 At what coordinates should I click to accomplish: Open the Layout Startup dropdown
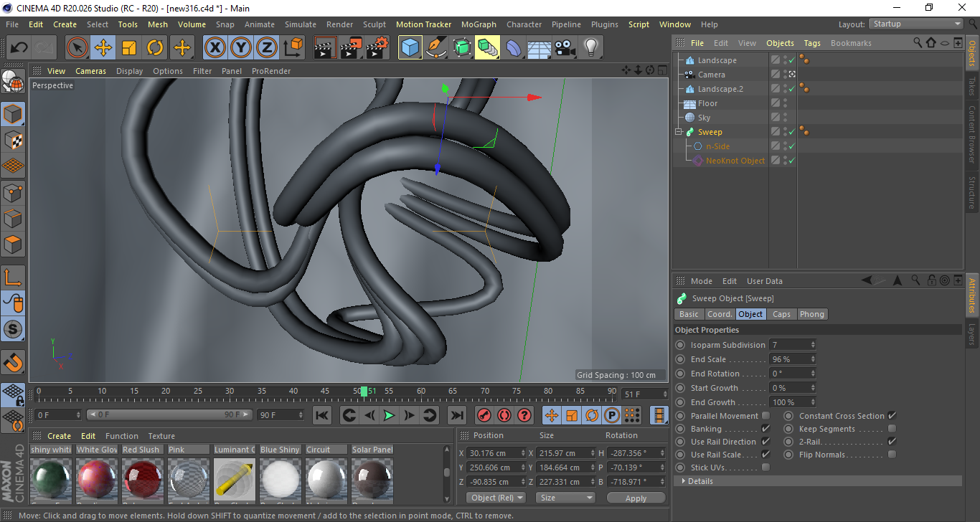[915, 24]
